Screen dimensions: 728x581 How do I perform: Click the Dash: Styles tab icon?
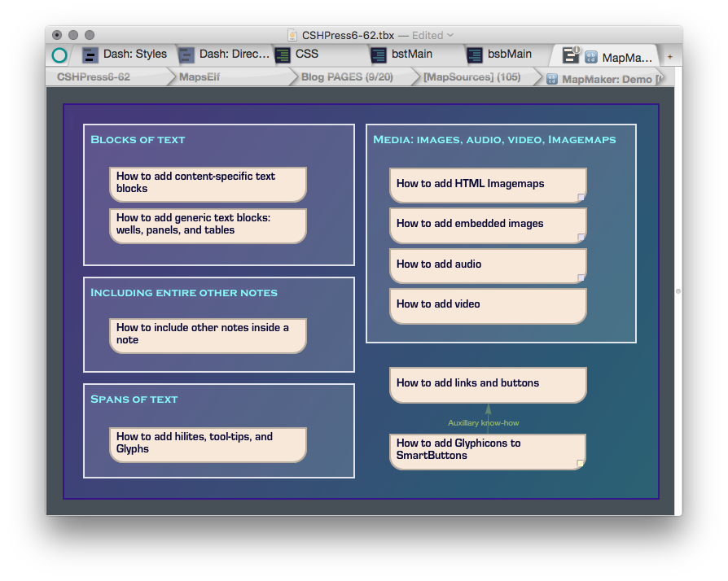(90, 55)
